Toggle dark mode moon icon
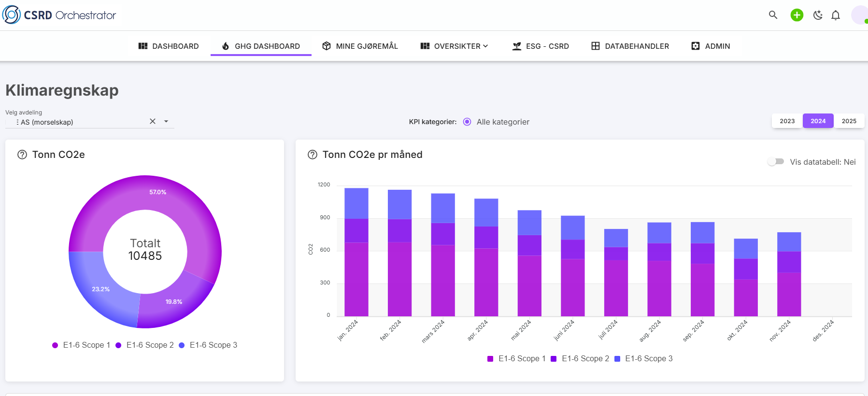 [817, 15]
